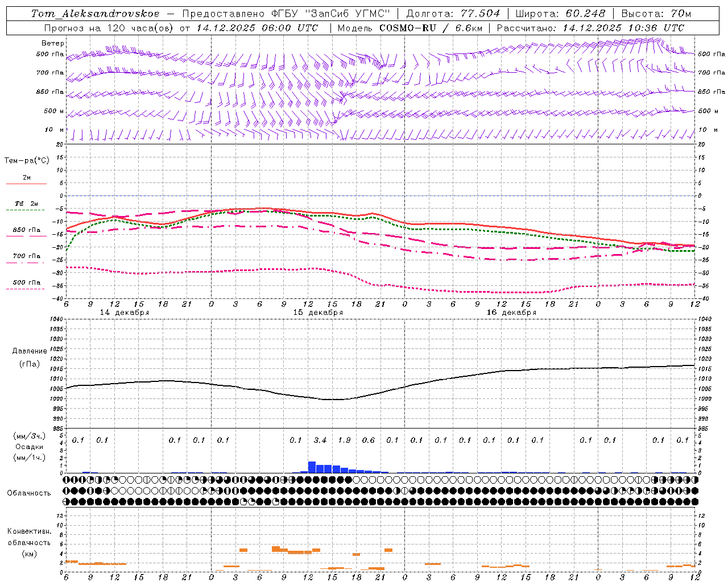Click the (мм/3ч.) unit label
728x582 pixels.
pyautogui.click(x=30, y=436)
